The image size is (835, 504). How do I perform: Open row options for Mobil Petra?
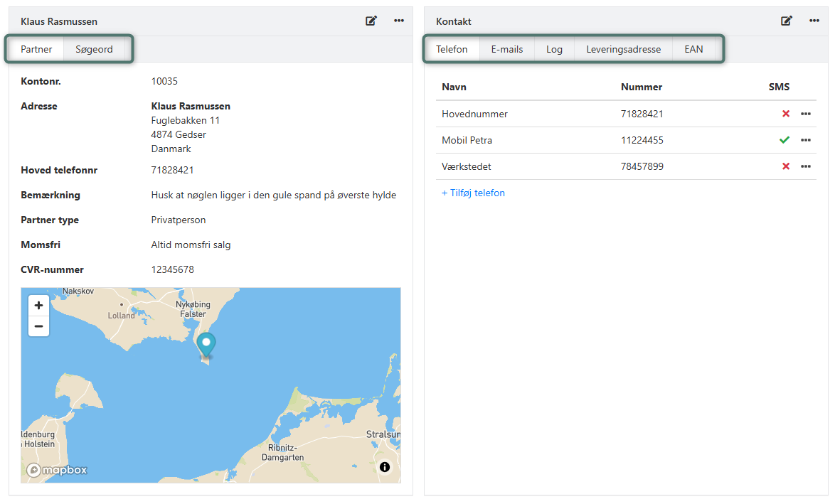[806, 140]
